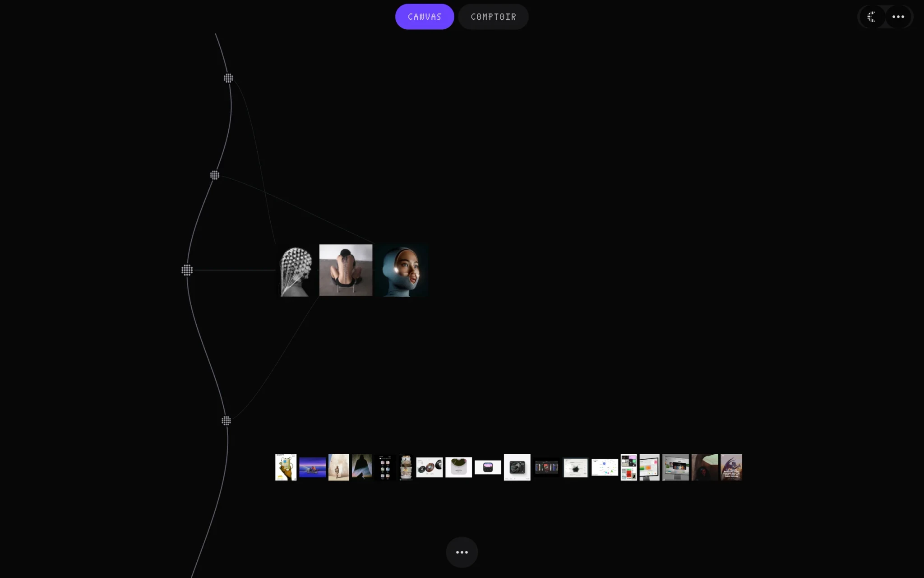Open the gradient monitor screen thumbnail
The width and height of the screenshot is (924, 578).
[x=649, y=467]
